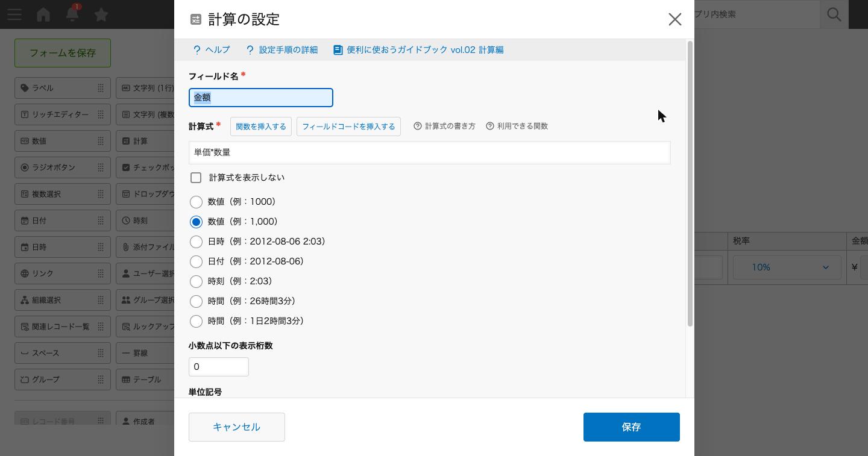Go to the home icon
868x456 pixels.
tap(43, 14)
